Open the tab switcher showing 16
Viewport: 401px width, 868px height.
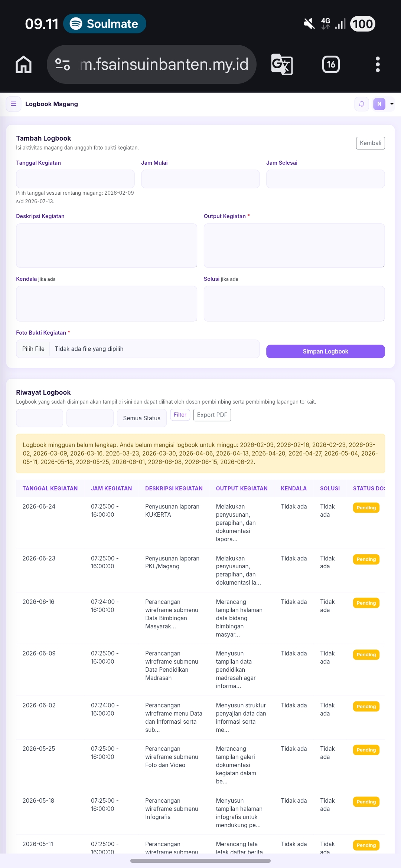click(x=331, y=65)
